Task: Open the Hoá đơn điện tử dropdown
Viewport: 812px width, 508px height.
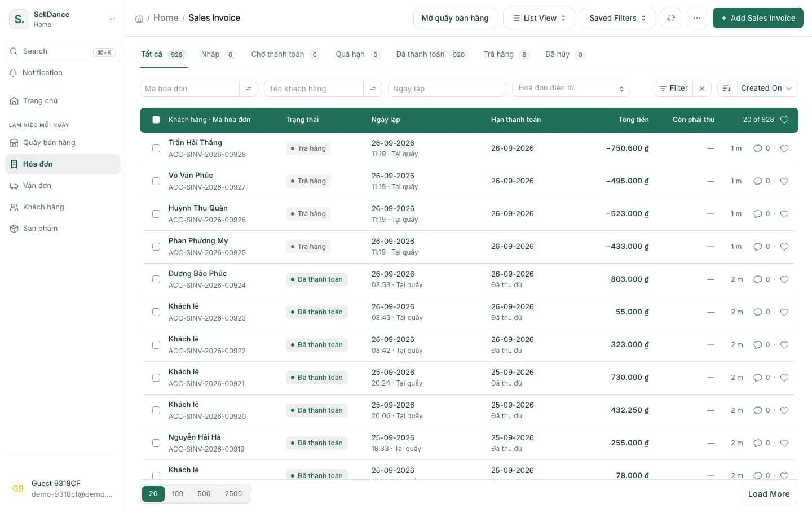Action: [x=571, y=89]
